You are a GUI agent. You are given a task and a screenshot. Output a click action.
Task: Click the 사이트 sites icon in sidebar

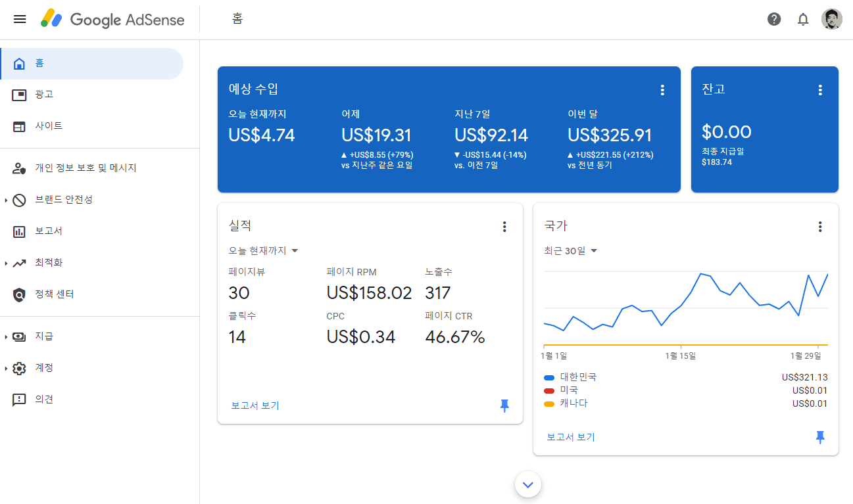[19, 126]
